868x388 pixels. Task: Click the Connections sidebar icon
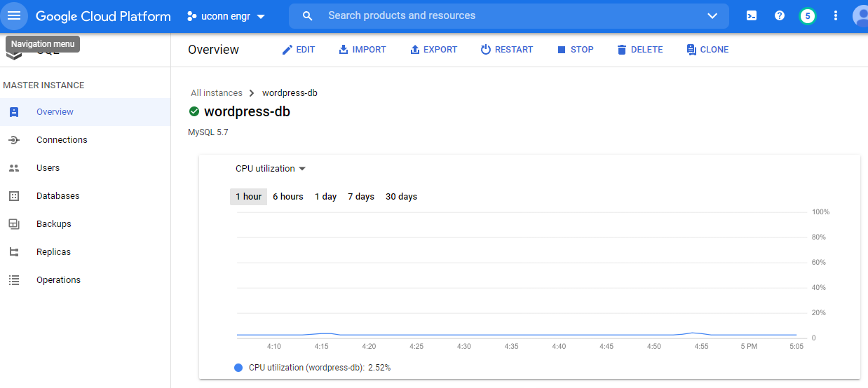[x=14, y=140]
